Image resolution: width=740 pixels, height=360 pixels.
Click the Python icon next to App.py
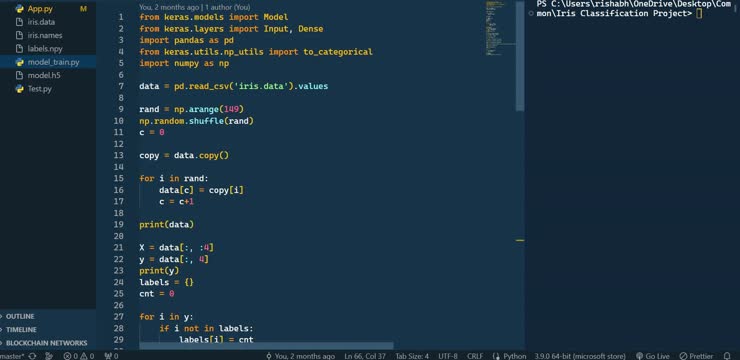click(19, 8)
